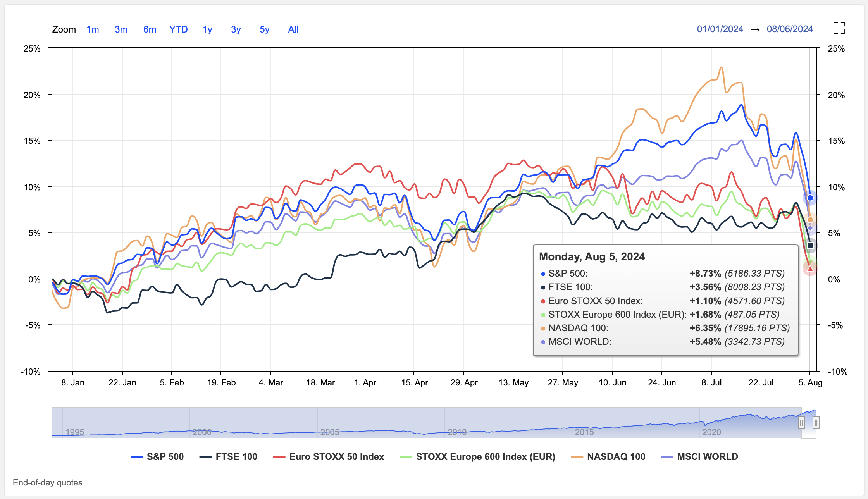This screenshot has height=499, width=868.
Task: Hide STOXX Europe 600 Index (EUR) series
Action: pyautogui.click(x=477, y=457)
